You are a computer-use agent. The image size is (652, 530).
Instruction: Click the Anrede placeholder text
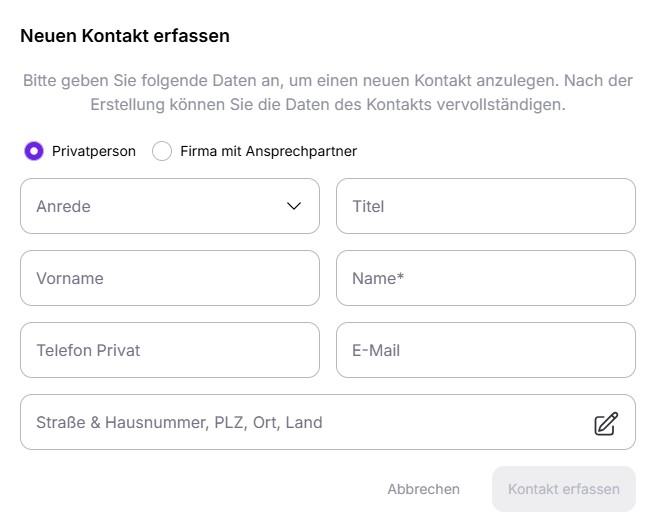pyautogui.click(x=63, y=207)
